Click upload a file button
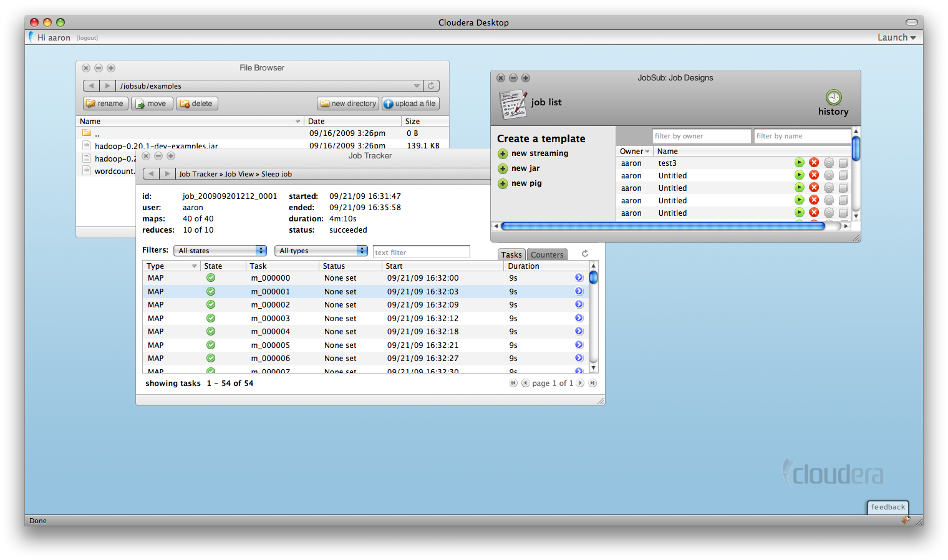The image size is (948, 560). point(410,104)
